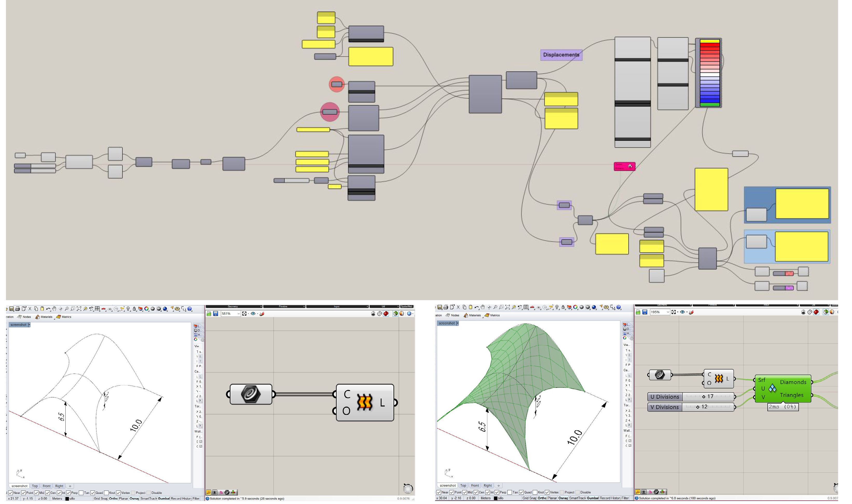Open the 381% zoom level dropdown
The height and width of the screenshot is (504, 852).
pos(239,314)
